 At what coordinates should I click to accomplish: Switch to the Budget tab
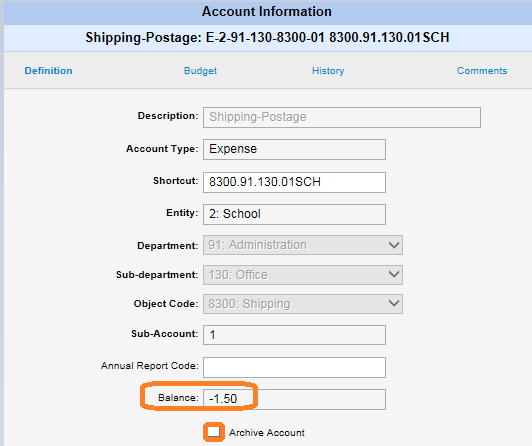pos(200,71)
